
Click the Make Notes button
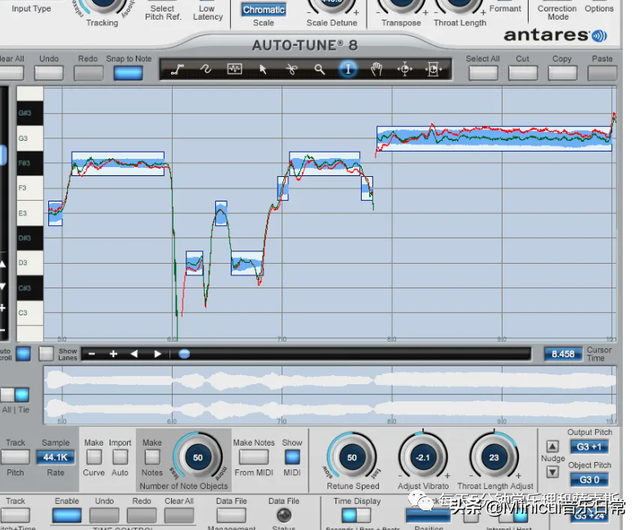(152, 457)
